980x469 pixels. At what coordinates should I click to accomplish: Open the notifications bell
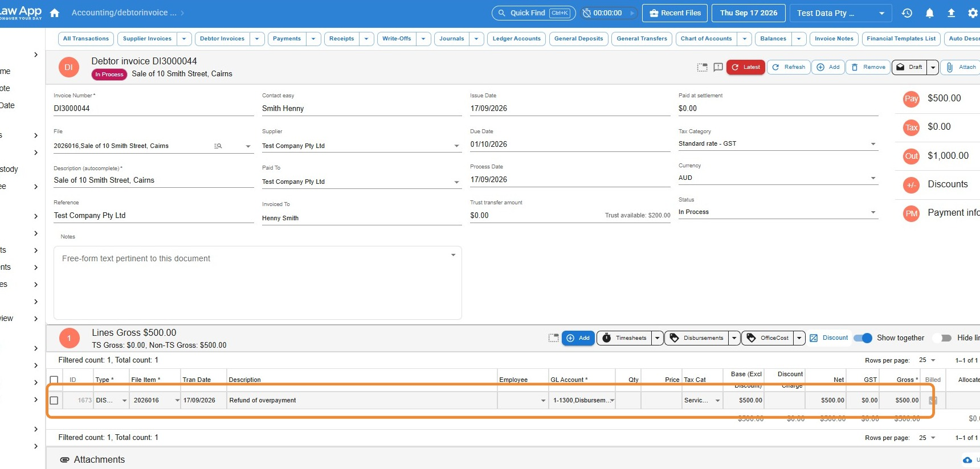pos(929,13)
